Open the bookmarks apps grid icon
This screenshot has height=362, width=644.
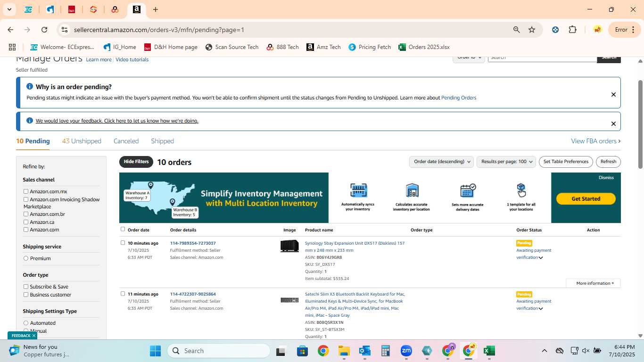pyautogui.click(x=12, y=47)
